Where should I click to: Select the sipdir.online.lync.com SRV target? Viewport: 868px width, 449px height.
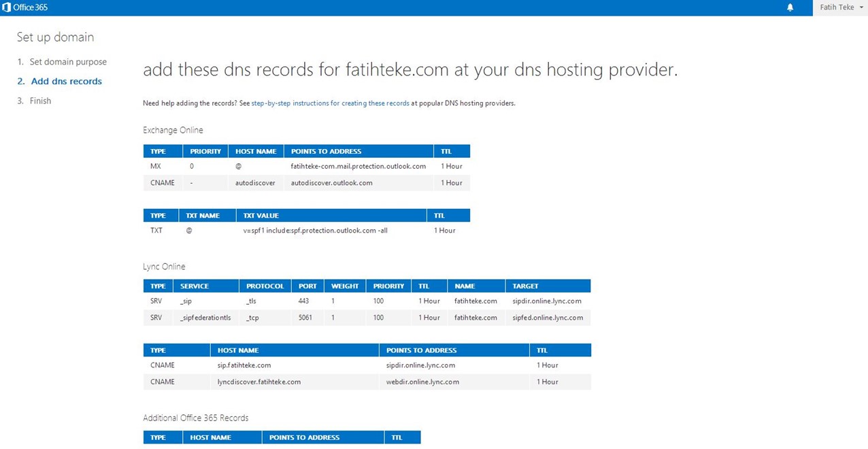click(x=547, y=301)
